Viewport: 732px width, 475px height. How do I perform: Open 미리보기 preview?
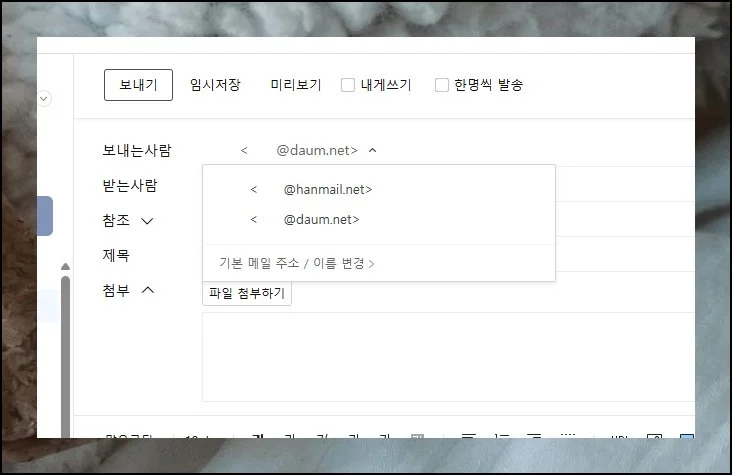click(295, 85)
